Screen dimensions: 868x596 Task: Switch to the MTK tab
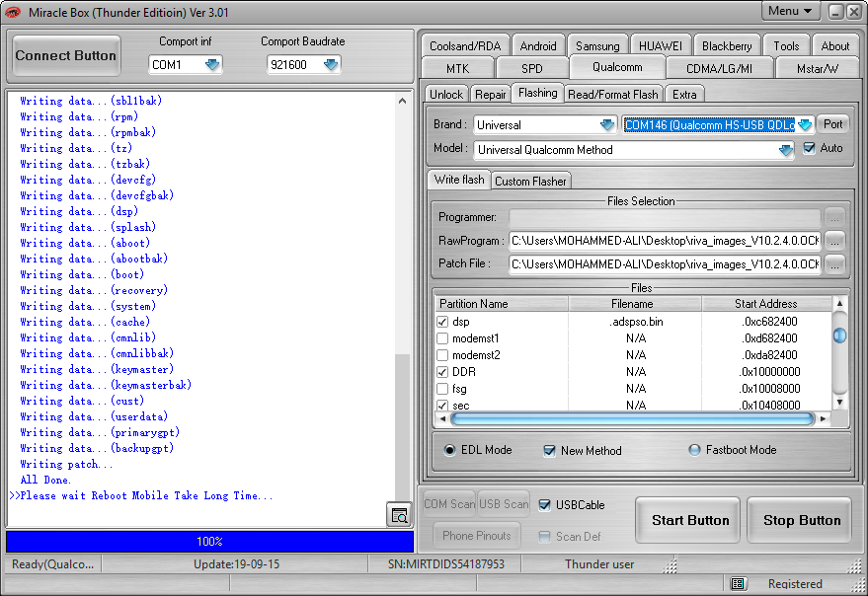coord(457,69)
